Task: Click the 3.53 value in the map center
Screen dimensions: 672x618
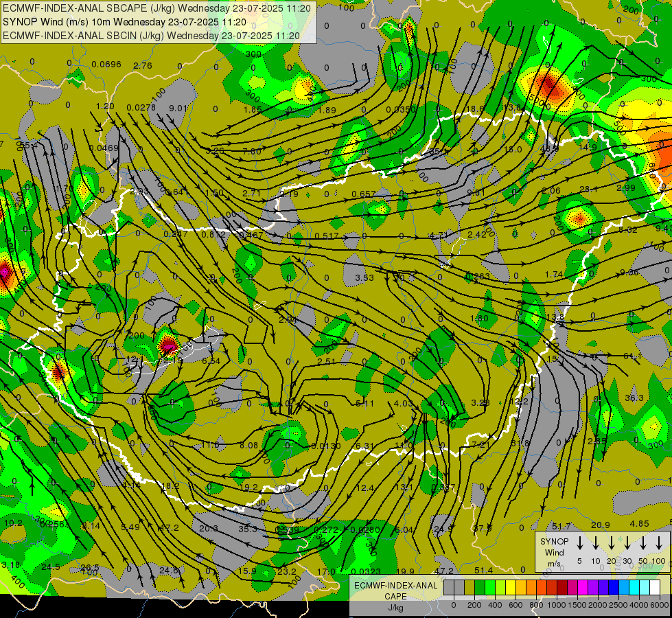Action: [x=364, y=278]
